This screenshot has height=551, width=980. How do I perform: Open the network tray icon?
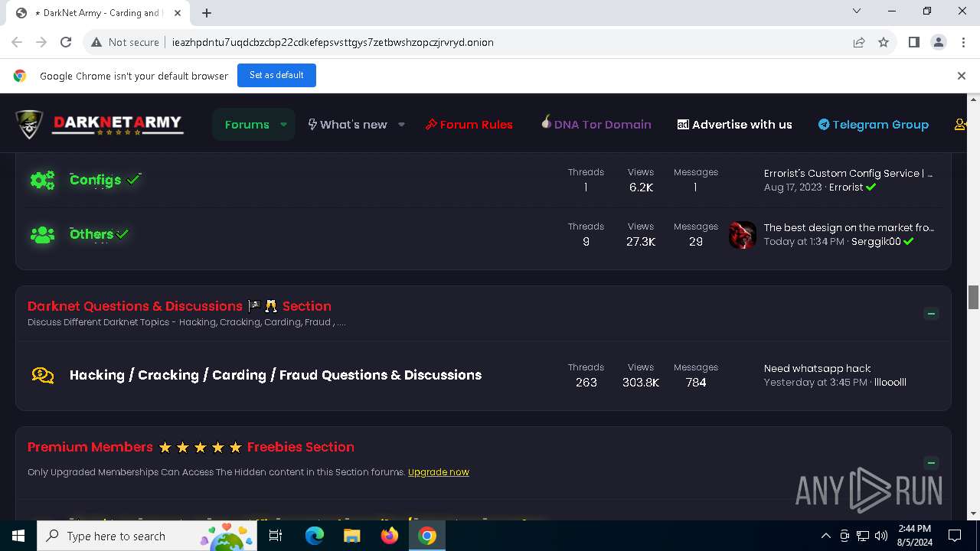coord(863,536)
